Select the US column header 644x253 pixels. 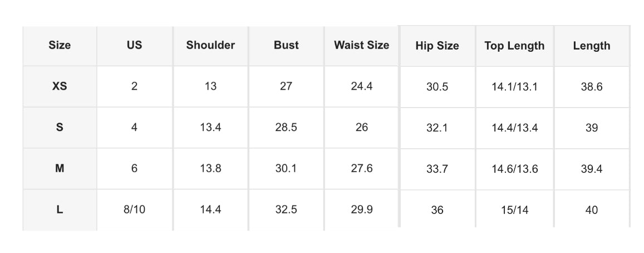click(x=134, y=46)
